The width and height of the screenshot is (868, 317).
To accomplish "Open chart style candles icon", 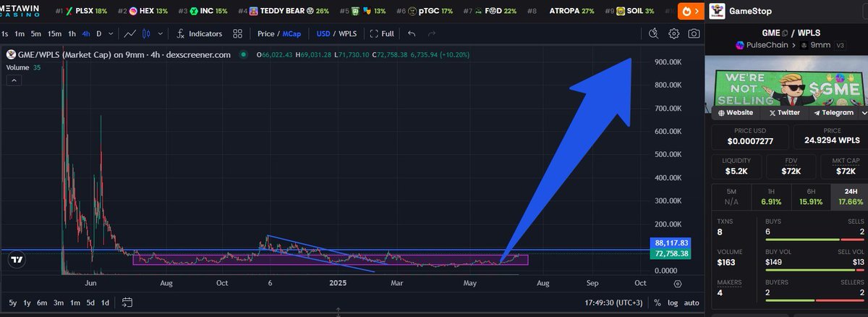I will point(147,34).
